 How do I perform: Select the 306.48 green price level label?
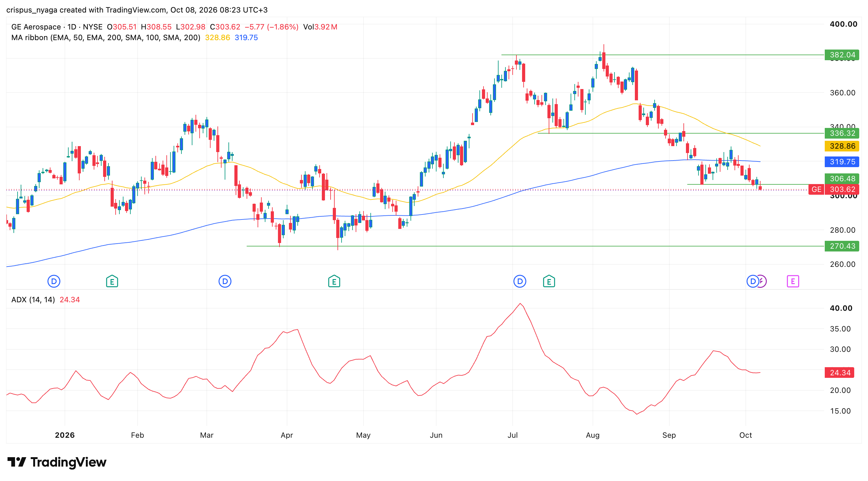(842, 179)
